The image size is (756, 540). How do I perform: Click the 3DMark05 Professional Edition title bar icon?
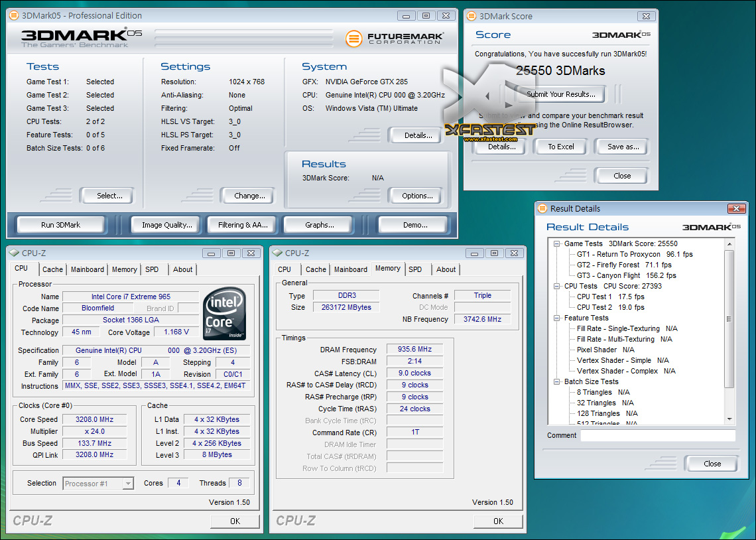pos(14,16)
